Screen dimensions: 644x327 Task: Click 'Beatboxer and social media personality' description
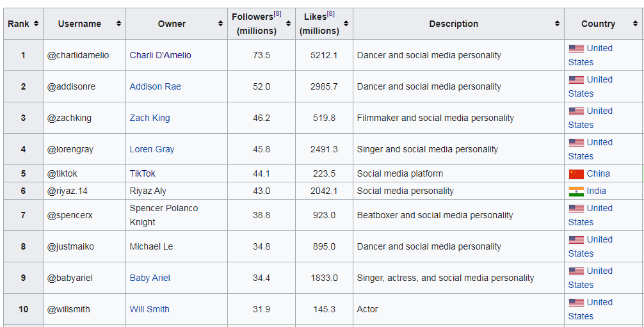click(435, 215)
